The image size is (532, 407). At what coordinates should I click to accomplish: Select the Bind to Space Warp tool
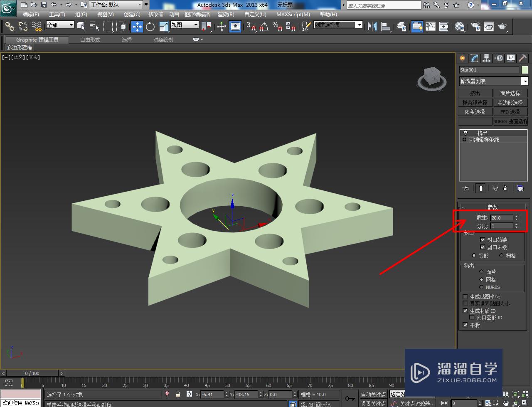(x=37, y=27)
